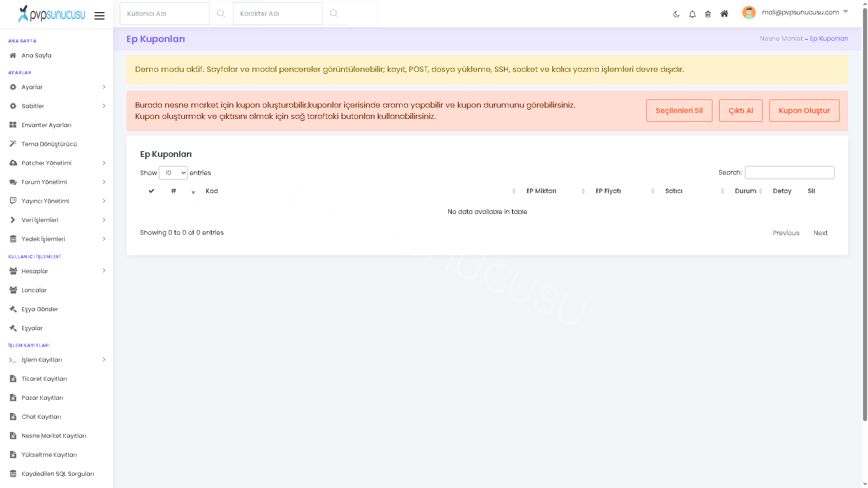Image resolution: width=868 pixels, height=488 pixels.
Task: Click the pvpsunucusu logo
Action: coord(51,14)
